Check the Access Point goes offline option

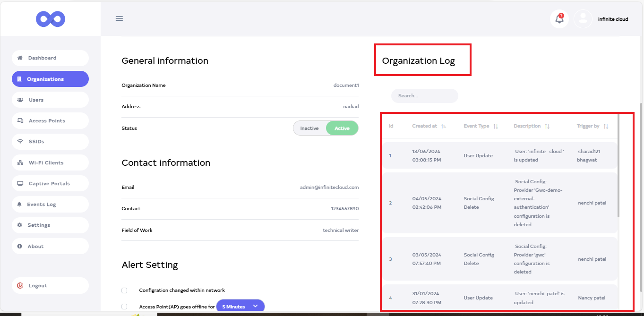[124, 307]
